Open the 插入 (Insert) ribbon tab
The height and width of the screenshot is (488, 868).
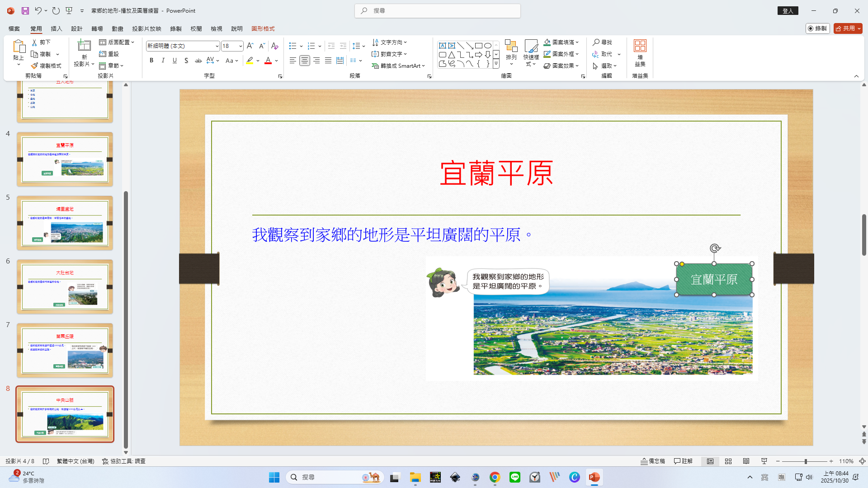[57, 28]
